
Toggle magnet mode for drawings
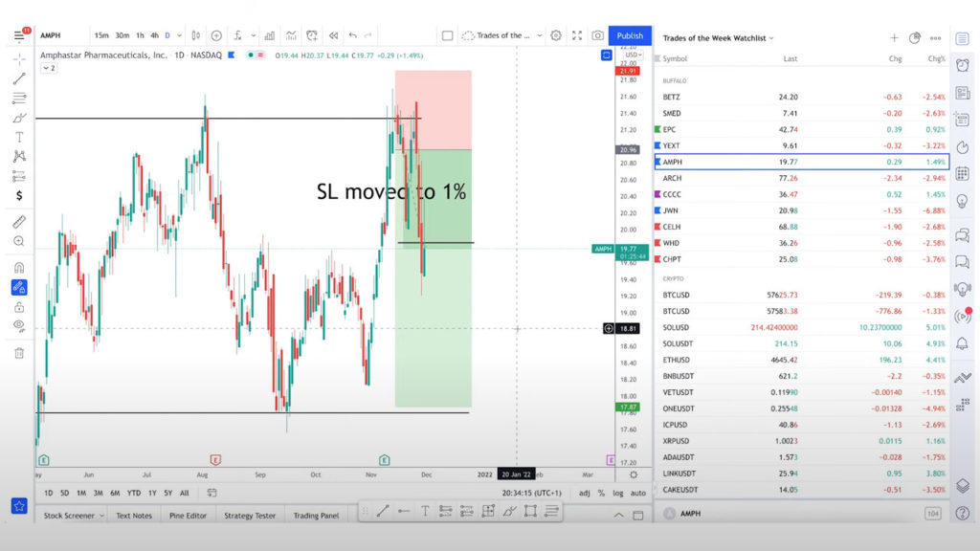pyautogui.click(x=19, y=268)
